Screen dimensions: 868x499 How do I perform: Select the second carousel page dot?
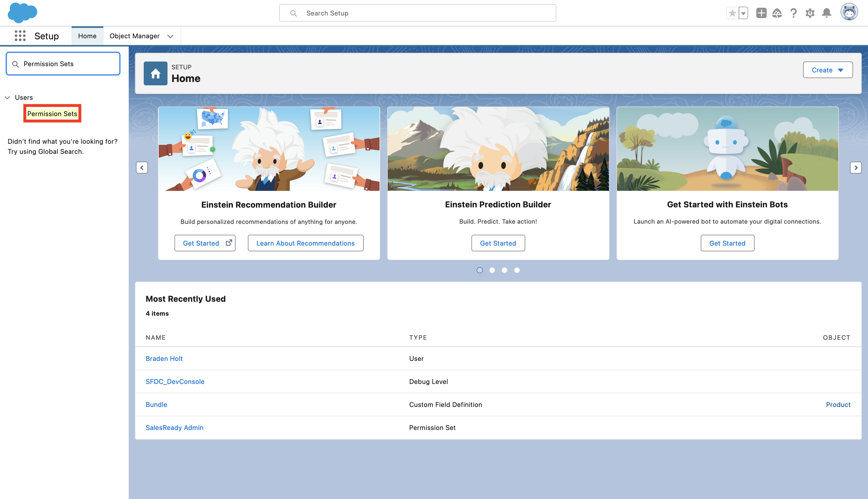492,270
